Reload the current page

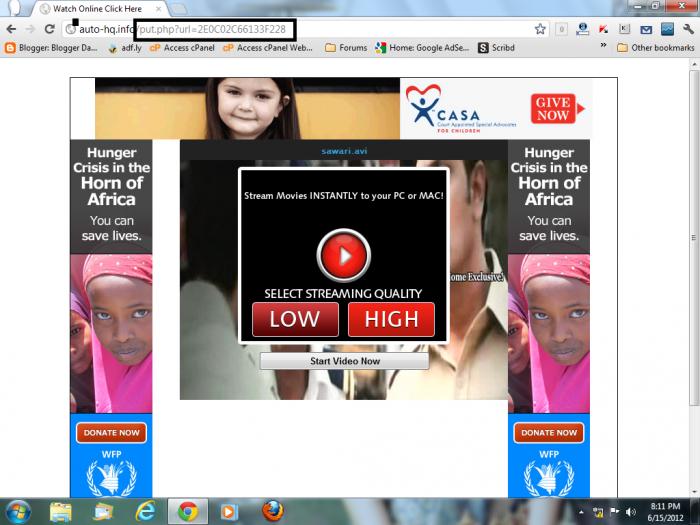[50, 29]
